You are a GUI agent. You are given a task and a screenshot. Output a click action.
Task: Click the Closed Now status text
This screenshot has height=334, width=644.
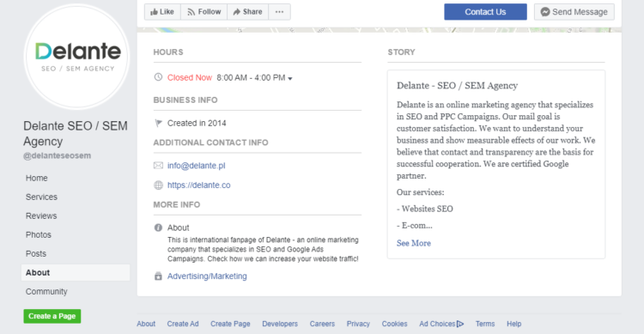pyautogui.click(x=190, y=77)
